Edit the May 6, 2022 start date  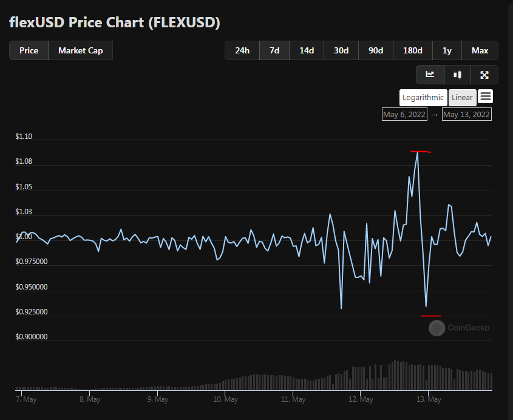[x=404, y=115]
